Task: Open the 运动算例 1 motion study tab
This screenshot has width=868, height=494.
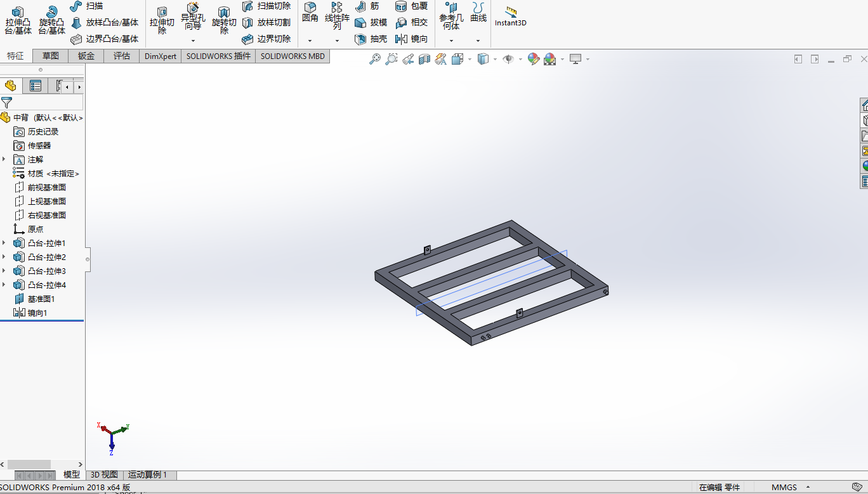Action: [x=148, y=474]
